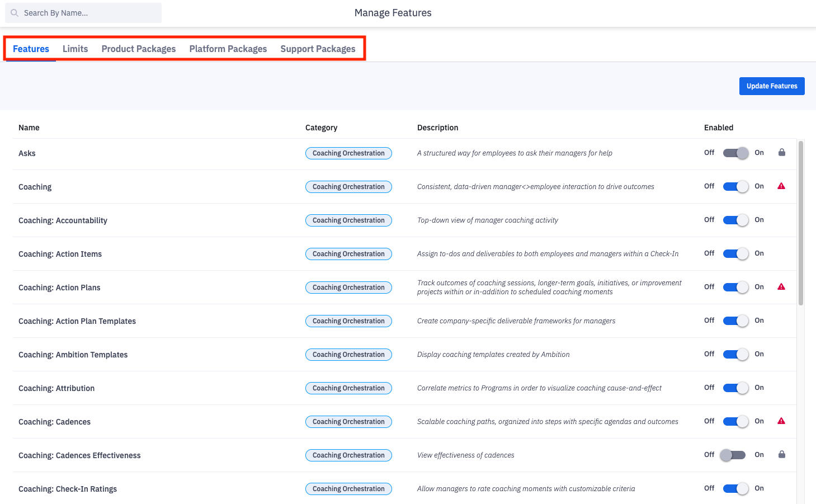Go to Support Packages tab
Viewport: 816px width, 504px height.
[x=318, y=49]
